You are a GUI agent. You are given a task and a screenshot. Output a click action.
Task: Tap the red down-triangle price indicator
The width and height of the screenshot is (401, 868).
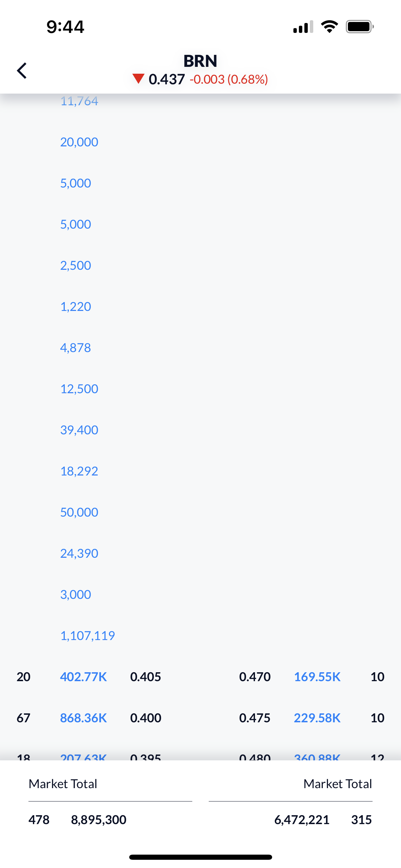pos(138,79)
